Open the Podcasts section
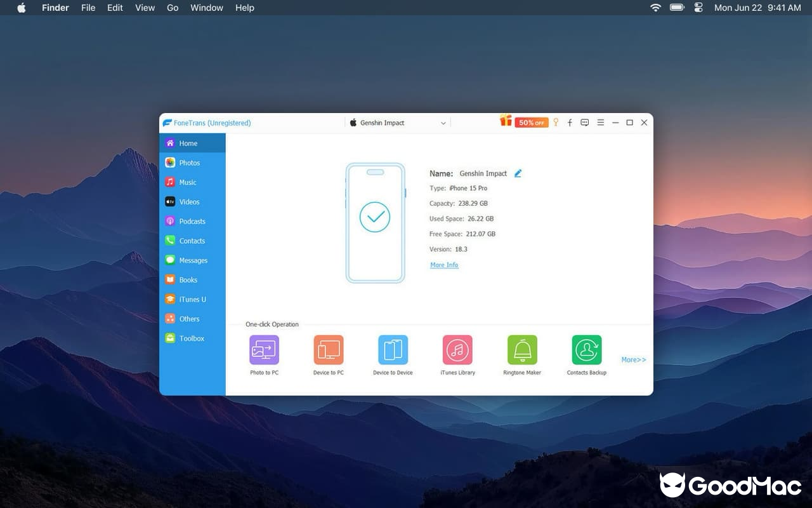The width and height of the screenshot is (812, 508). (192, 222)
